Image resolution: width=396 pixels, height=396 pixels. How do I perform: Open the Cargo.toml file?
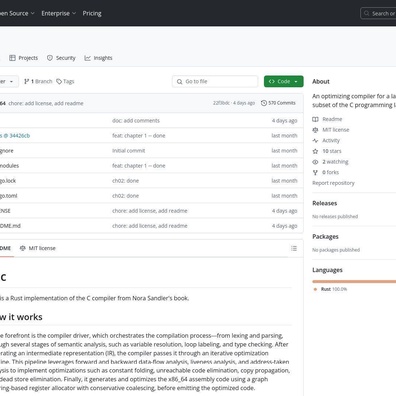[8, 196]
